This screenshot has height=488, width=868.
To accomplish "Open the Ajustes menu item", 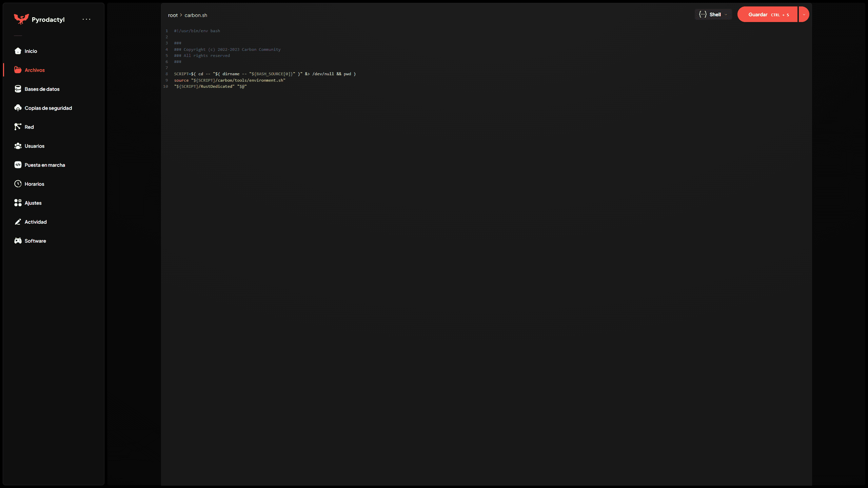I will 33,203.
